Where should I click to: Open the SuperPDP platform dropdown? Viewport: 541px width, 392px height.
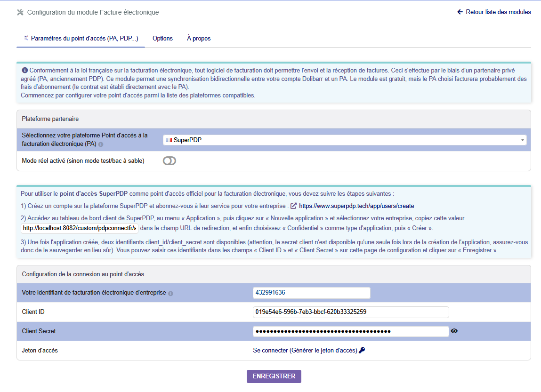click(x=345, y=140)
